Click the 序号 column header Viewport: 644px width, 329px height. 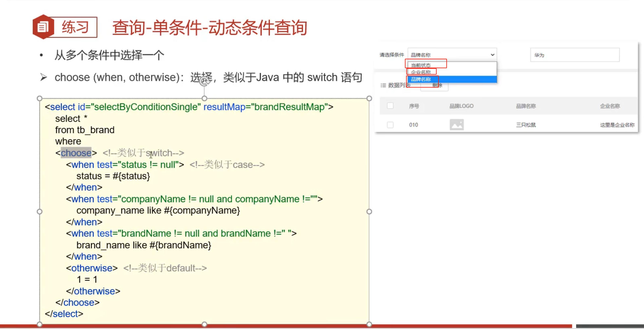[x=414, y=106]
